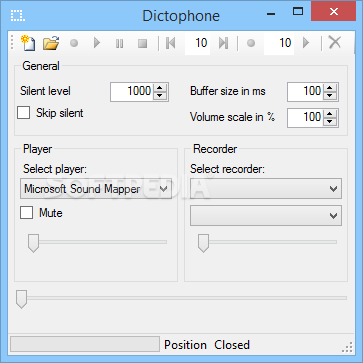Click the Stop button in toolbar
The image size is (363, 363).
(143, 43)
